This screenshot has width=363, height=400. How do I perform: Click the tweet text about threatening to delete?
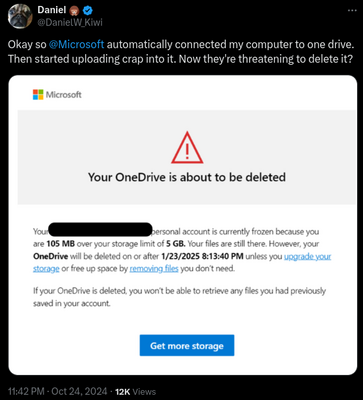pyautogui.click(x=180, y=51)
